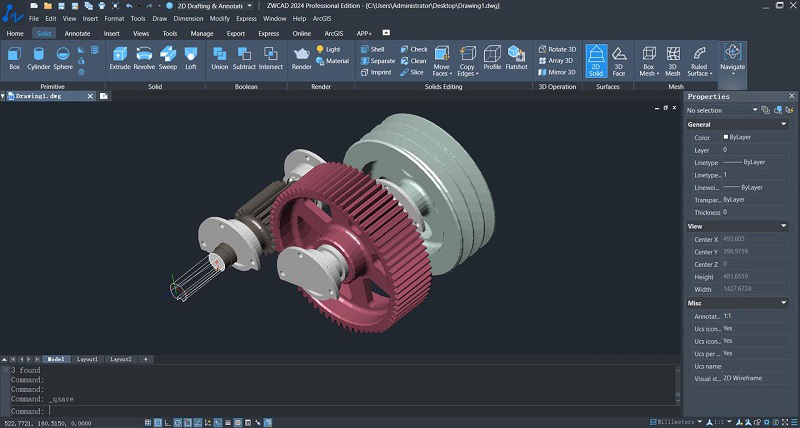Toggle object snap in status bar
This screenshot has height=428, width=800.
pos(188,422)
